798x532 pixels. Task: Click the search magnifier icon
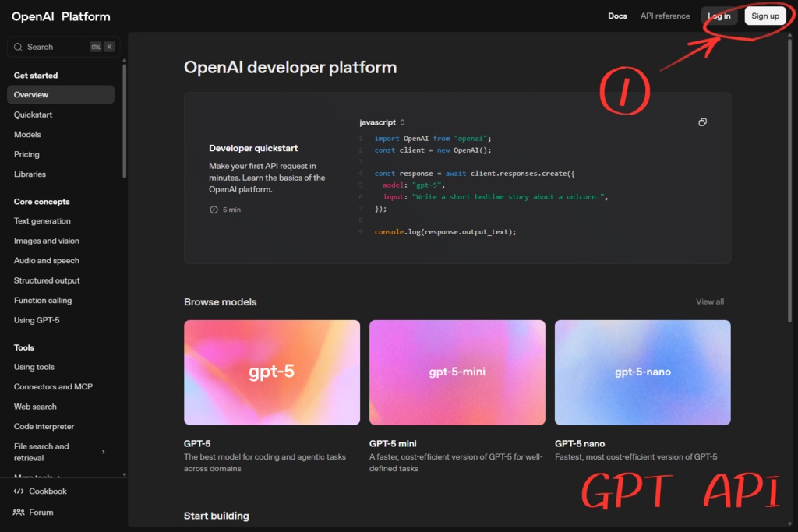pyautogui.click(x=19, y=47)
